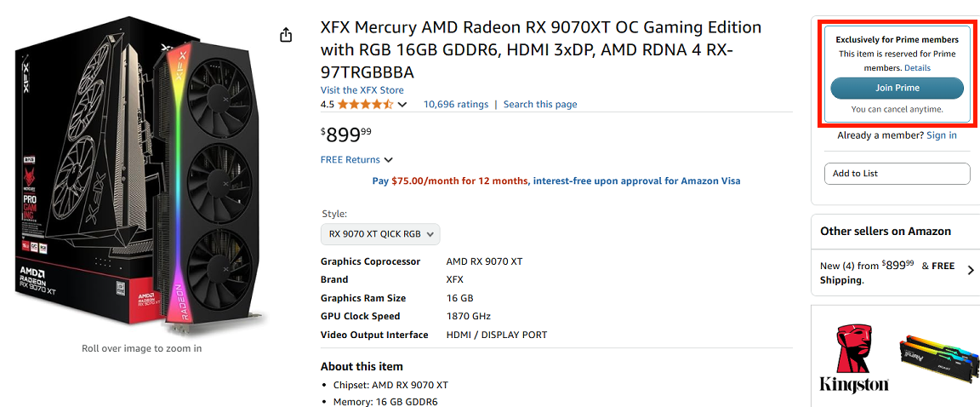
Task: Click the Sign in link
Action: [941, 135]
